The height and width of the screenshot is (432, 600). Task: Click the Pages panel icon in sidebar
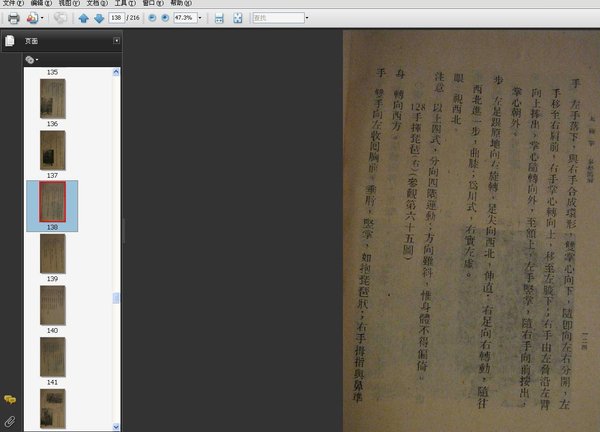(10, 41)
